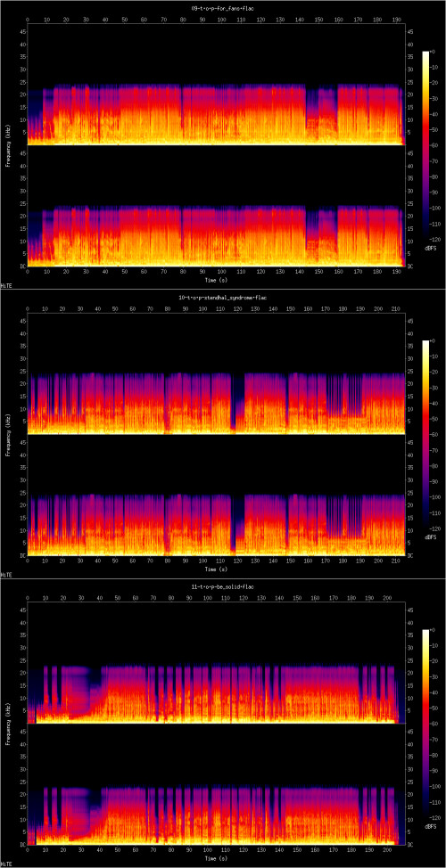Click the dBFS color scale of be_solid spectrogram
This screenshot has height=868, width=446.
pos(425,723)
